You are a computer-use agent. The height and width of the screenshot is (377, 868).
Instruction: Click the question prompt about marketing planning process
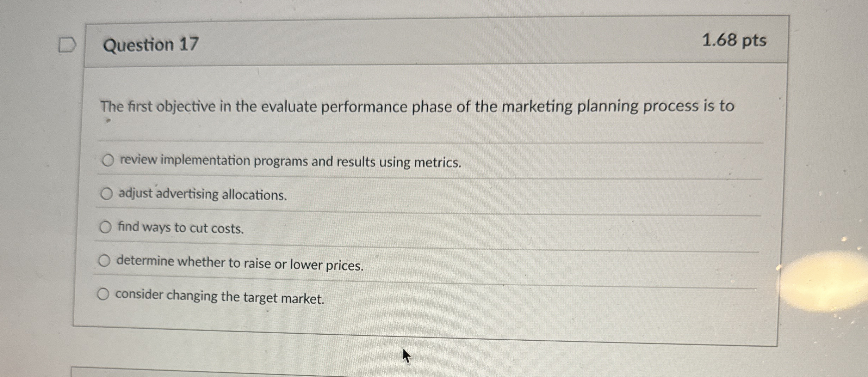[x=417, y=107]
